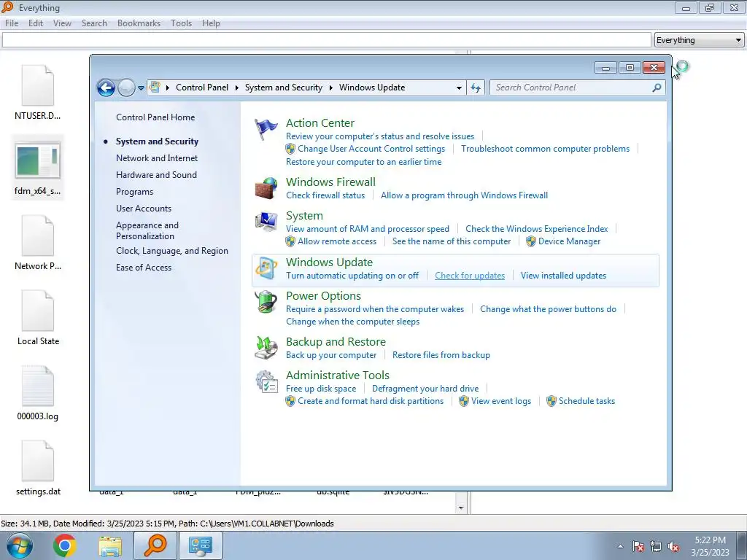This screenshot has width=747, height=560.
Task: Show hidden system tray icons
Action: coord(620,547)
